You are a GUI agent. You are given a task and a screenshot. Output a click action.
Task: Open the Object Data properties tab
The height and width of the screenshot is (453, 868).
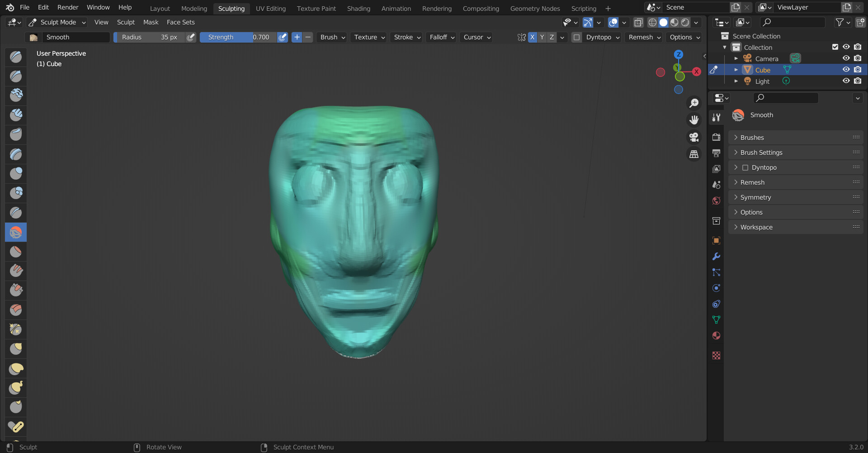pyautogui.click(x=717, y=319)
